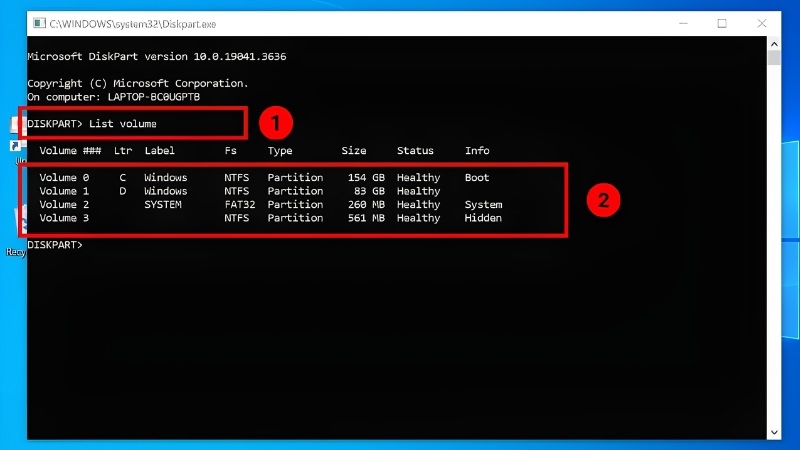Viewport: 800px width, 450px height.
Task: Click the 'Windows' label of Volume 1
Action: (166, 191)
